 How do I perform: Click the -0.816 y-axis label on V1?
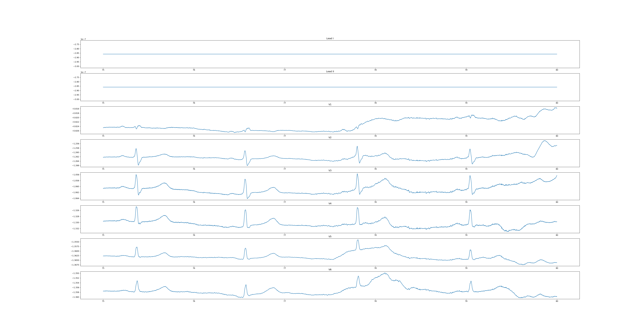pyautogui.click(x=76, y=109)
